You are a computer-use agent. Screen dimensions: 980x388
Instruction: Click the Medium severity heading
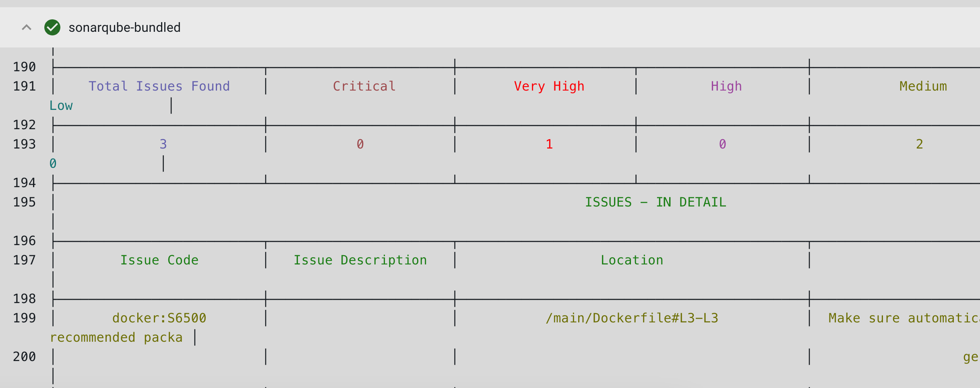pyautogui.click(x=923, y=86)
